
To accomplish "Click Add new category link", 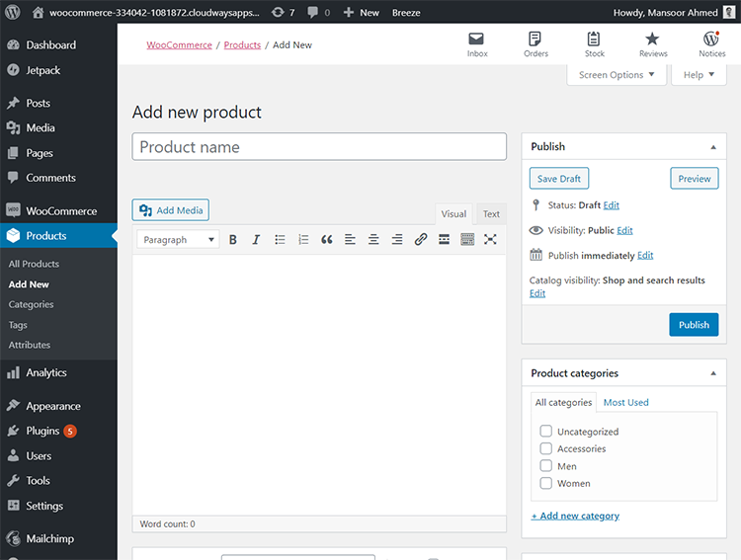I will coord(575,516).
